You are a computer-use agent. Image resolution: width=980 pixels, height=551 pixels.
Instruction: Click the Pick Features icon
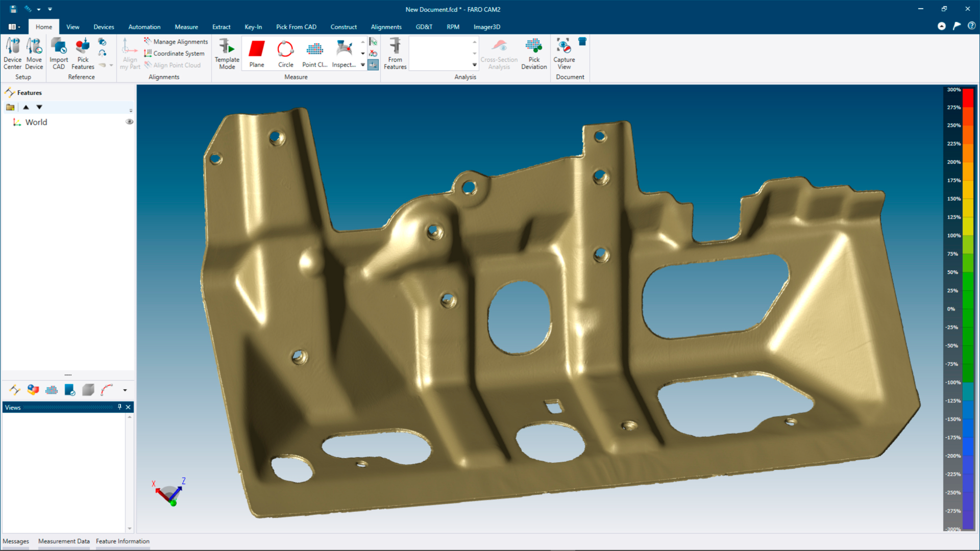82,54
